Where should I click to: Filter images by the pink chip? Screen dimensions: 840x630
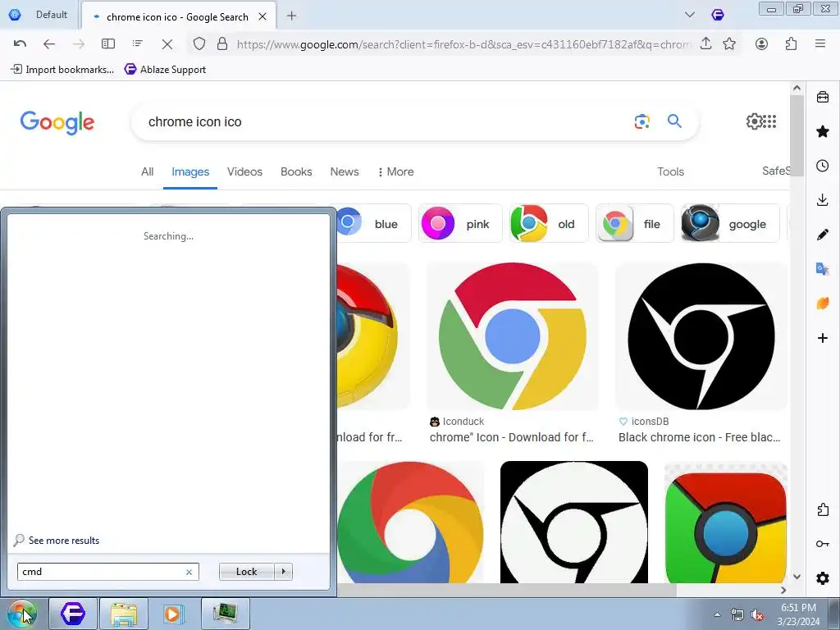pyautogui.click(x=460, y=223)
